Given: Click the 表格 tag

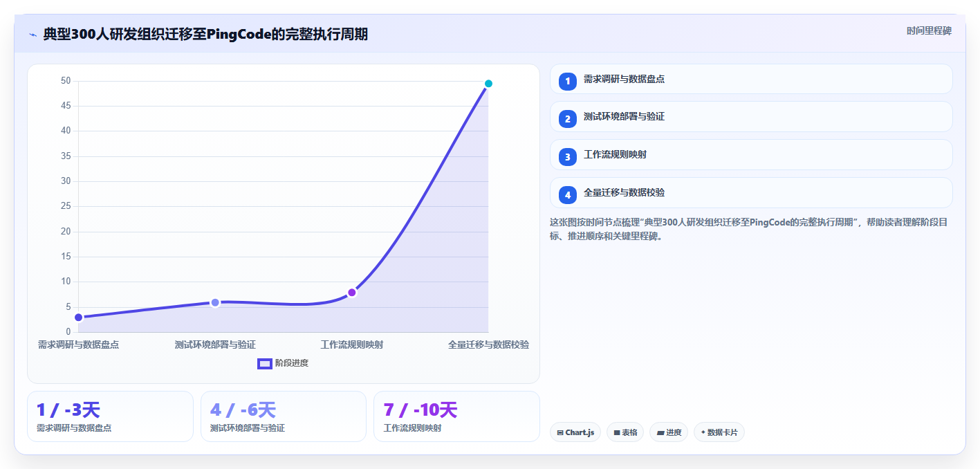Looking at the screenshot, I should pyautogui.click(x=625, y=432).
